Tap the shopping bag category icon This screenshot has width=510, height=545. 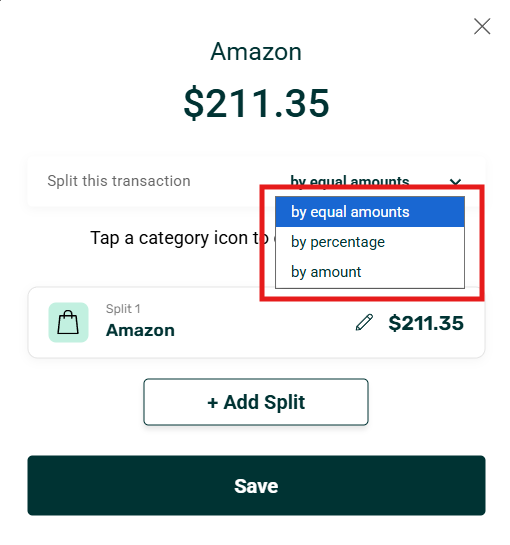click(x=68, y=322)
